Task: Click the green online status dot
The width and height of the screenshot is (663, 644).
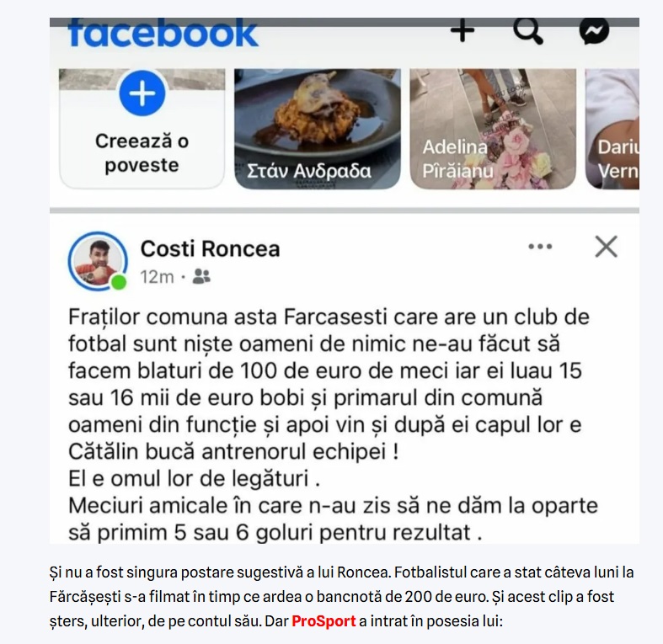Action: click(x=119, y=282)
